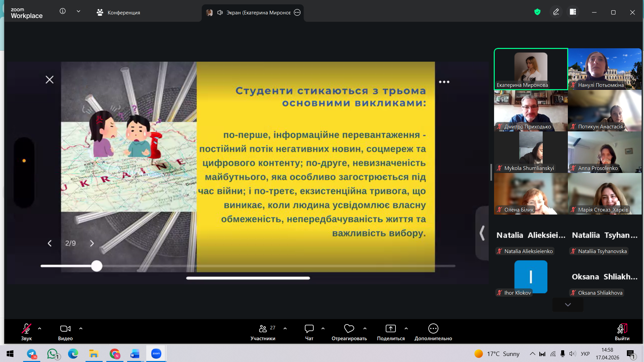The height and width of the screenshot is (362, 644).
Task: Switch to the Conference tab
Action: click(x=118, y=12)
